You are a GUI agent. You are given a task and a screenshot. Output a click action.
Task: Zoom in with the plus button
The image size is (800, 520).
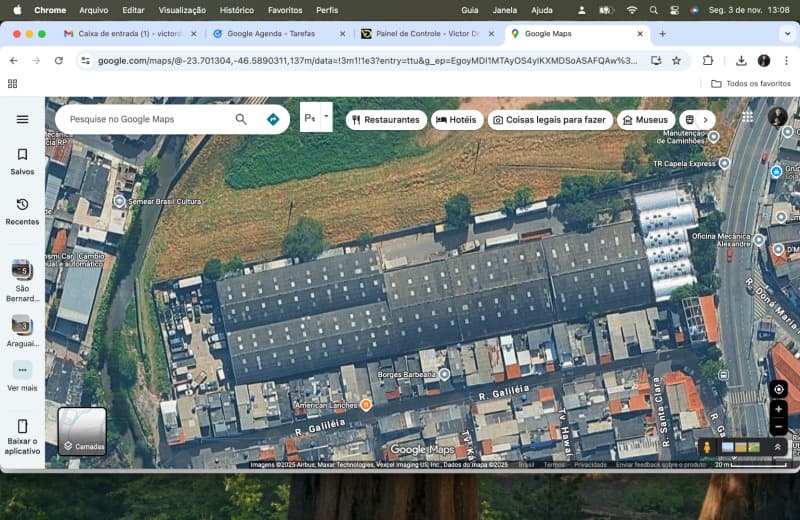coord(779,409)
